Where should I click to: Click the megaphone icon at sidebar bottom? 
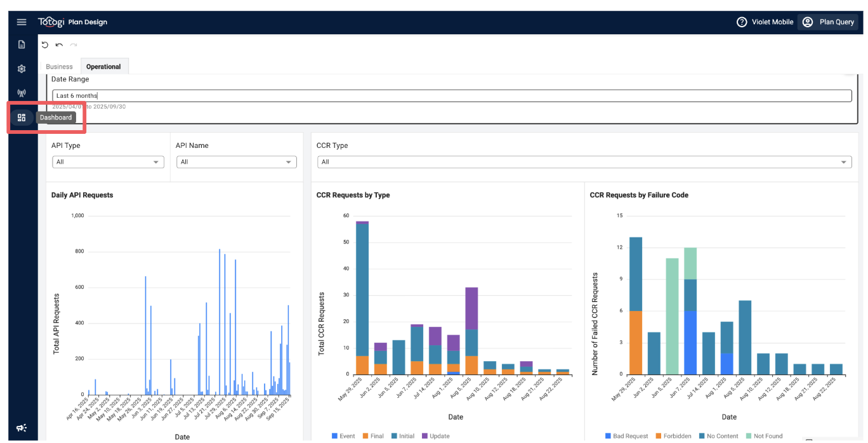coord(22,428)
